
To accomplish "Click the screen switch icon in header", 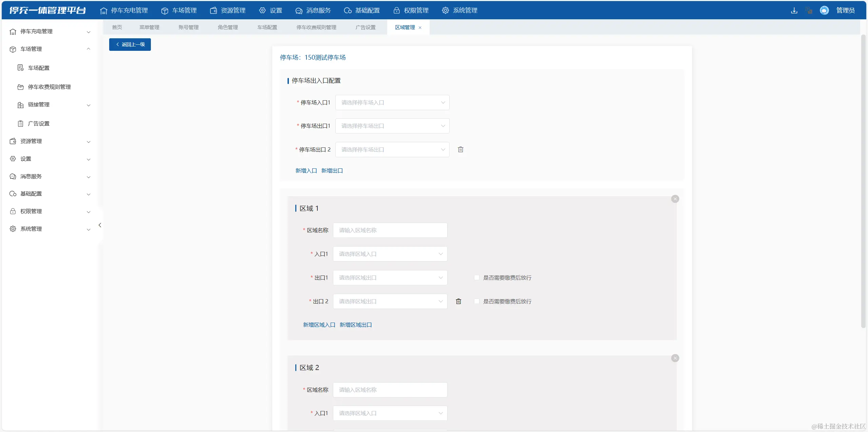I will point(809,11).
